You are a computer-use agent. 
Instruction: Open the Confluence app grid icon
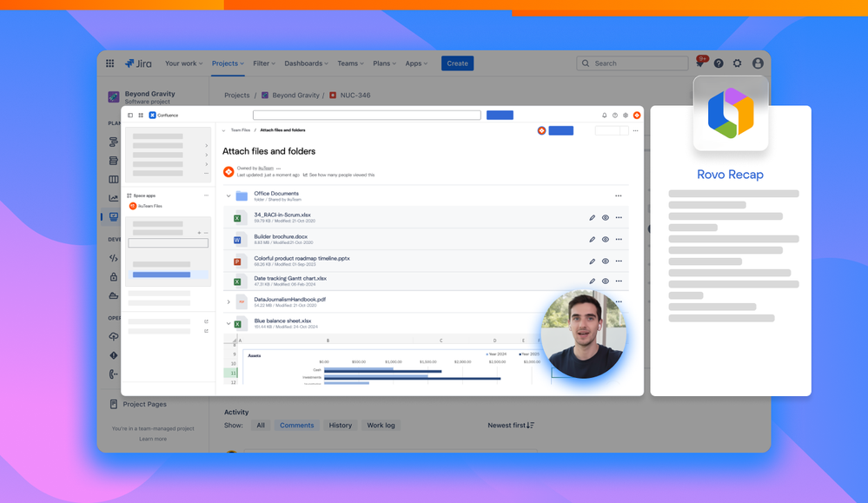click(x=141, y=115)
